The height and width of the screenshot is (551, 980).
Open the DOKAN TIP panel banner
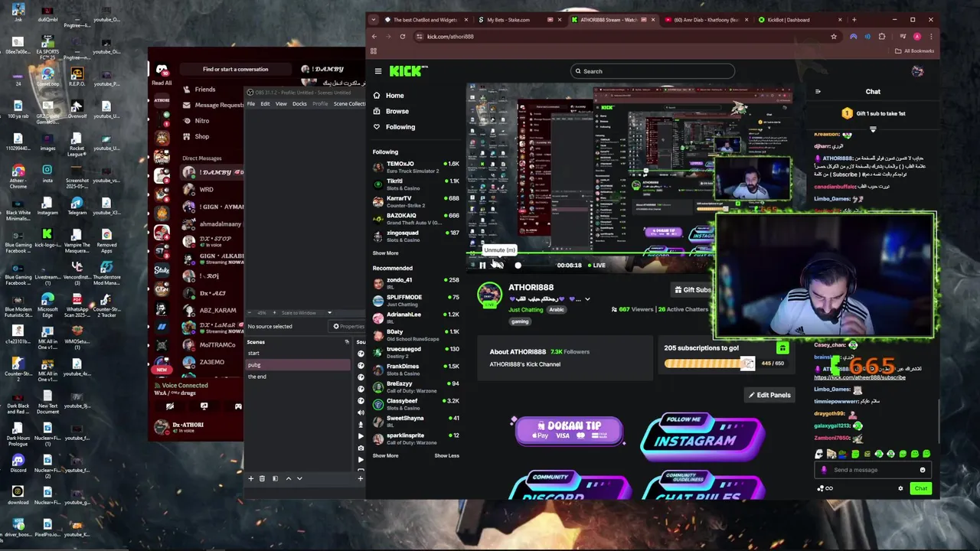(568, 431)
